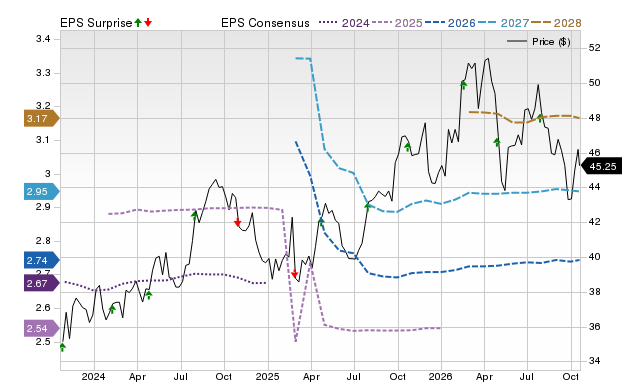Image resolution: width=640 pixels, height=382 pixels.
Task: Toggle the 2026 consensus legend entry
Action: 450,23
